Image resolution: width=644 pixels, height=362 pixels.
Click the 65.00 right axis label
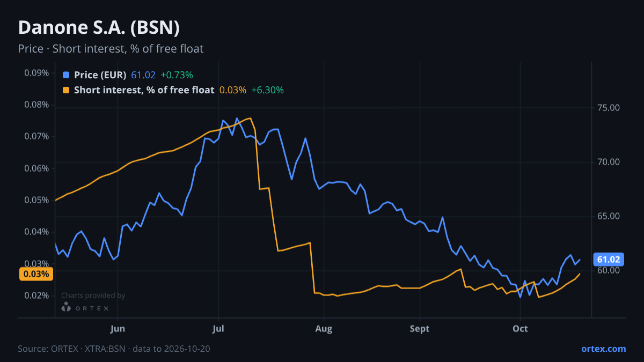click(x=608, y=216)
